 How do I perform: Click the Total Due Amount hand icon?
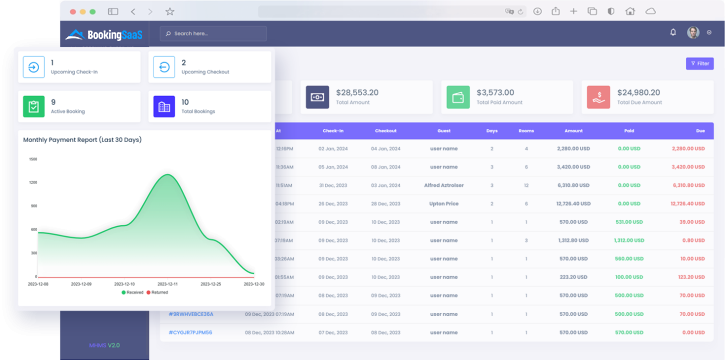[x=598, y=97]
